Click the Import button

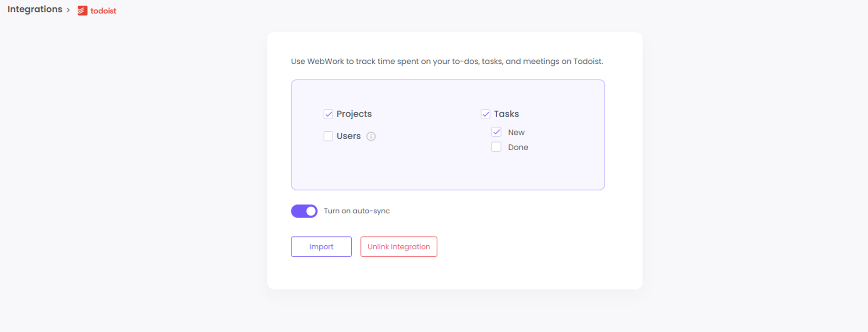click(321, 246)
